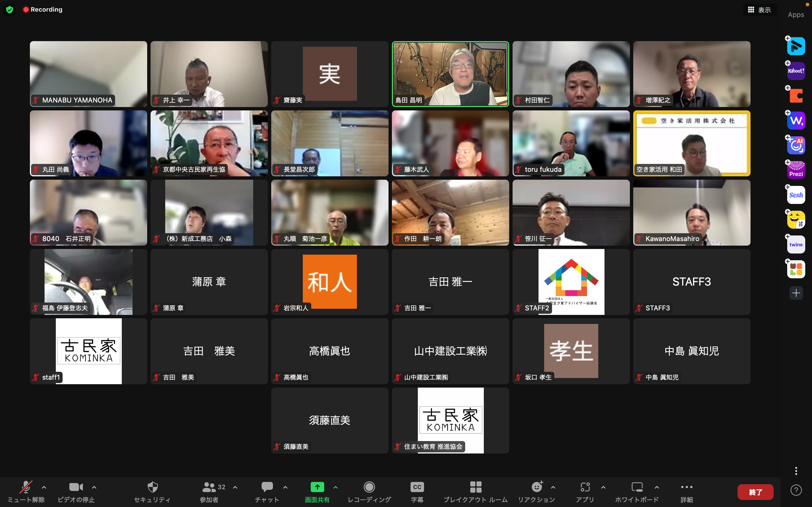Expand video options arrow beside camera

94,487
